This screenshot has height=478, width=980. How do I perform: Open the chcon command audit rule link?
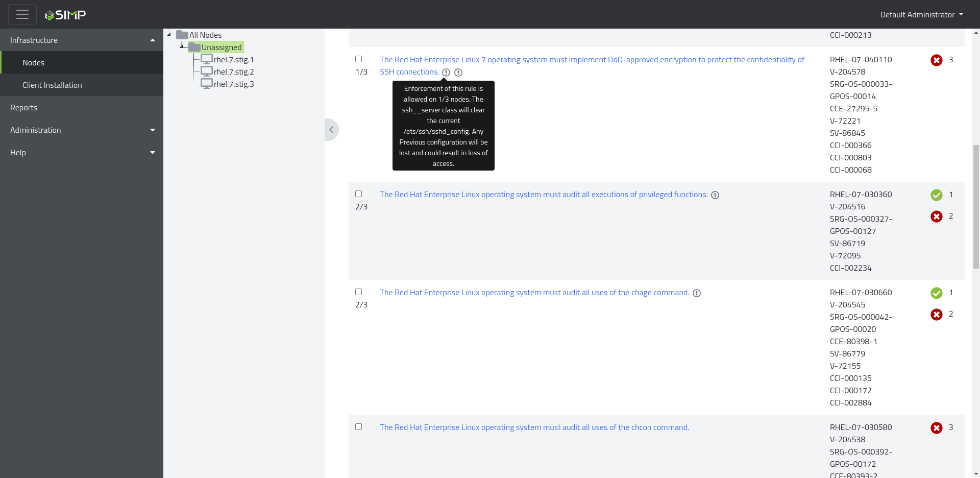(534, 427)
